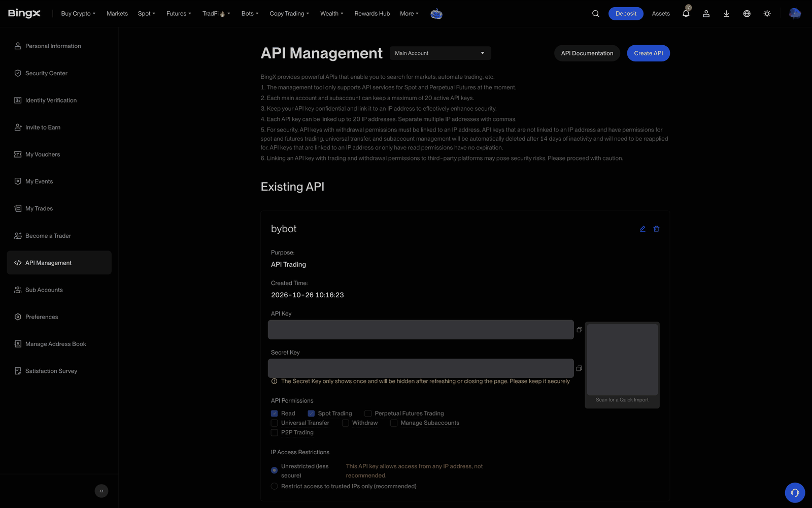The height and width of the screenshot is (508, 812).
Task: Enable the Manage Subaccounts checkbox
Action: tap(394, 423)
